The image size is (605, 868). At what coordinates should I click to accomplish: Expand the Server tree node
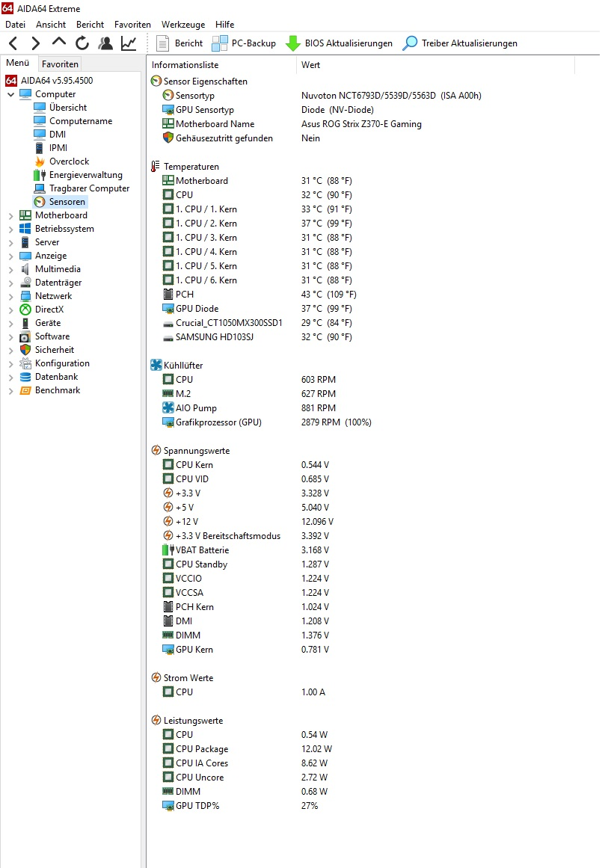click(10, 242)
